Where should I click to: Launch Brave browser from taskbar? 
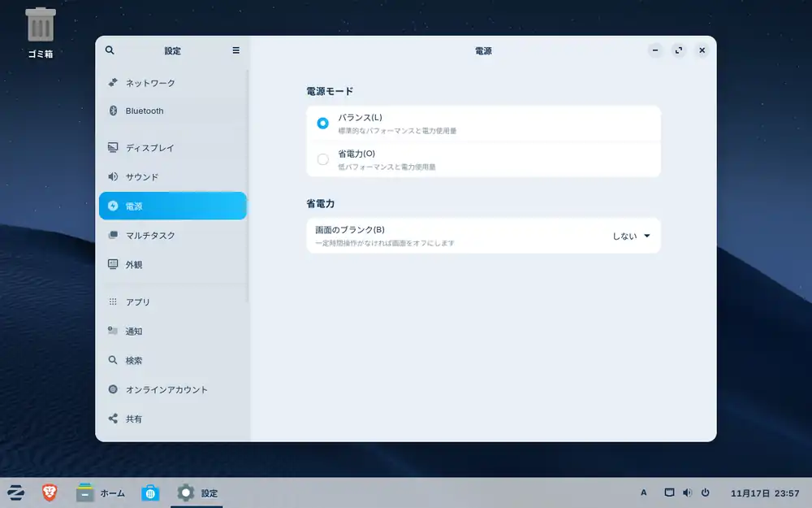coord(50,493)
